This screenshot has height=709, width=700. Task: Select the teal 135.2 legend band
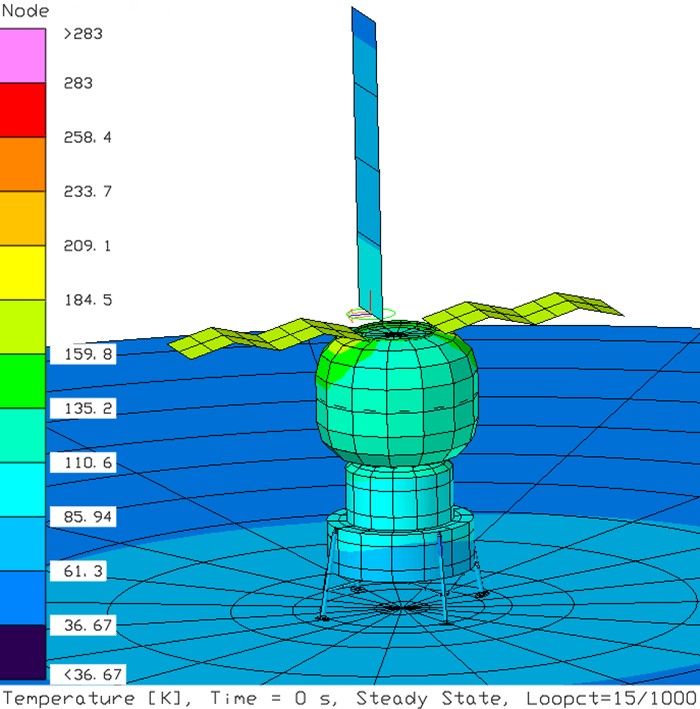click(x=23, y=435)
